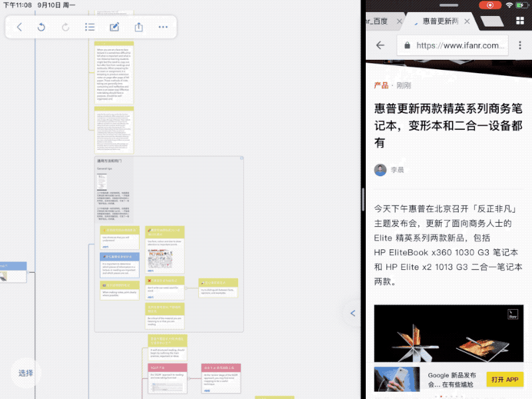Tap the red screen recording indicator
532x399 pixels.
[x=490, y=5]
